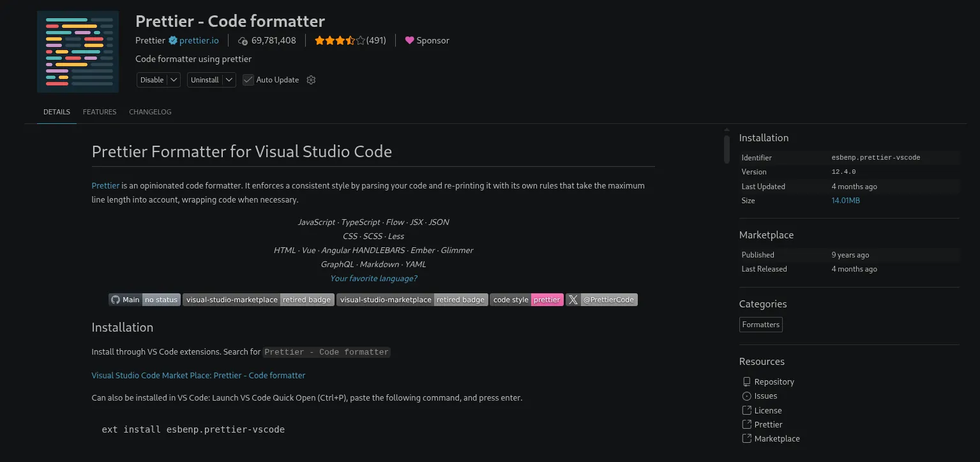The height and width of the screenshot is (462, 980).
Task: Click the 'Code formatter using prettier' description
Action: [193, 59]
